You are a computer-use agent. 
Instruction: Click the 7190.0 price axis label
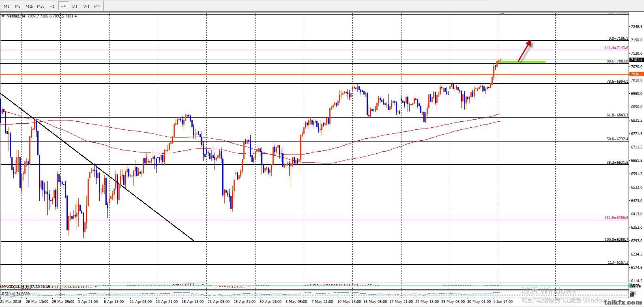click(636, 40)
